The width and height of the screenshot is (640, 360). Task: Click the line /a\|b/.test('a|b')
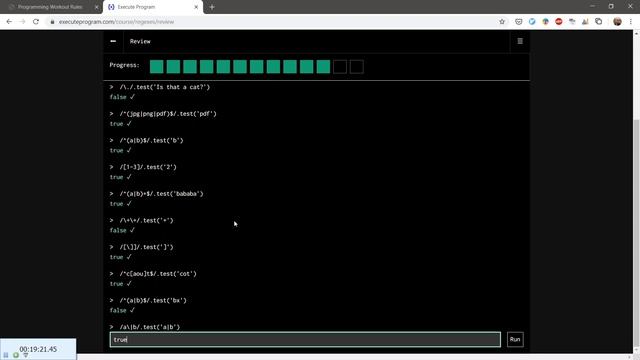[x=149, y=327]
